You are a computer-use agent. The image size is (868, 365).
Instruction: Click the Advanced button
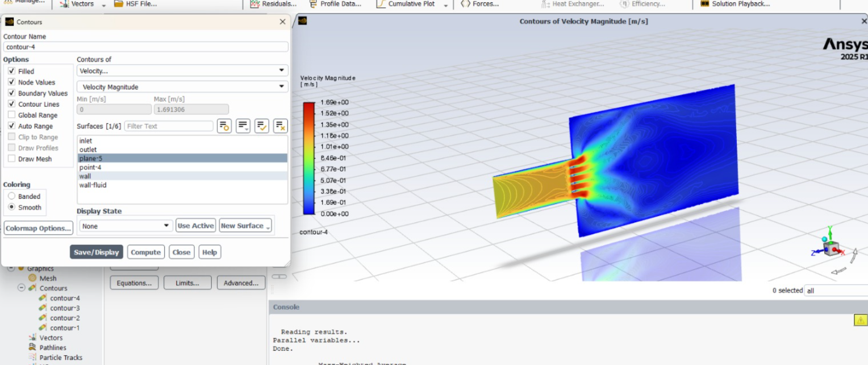[x=241, y=283]
